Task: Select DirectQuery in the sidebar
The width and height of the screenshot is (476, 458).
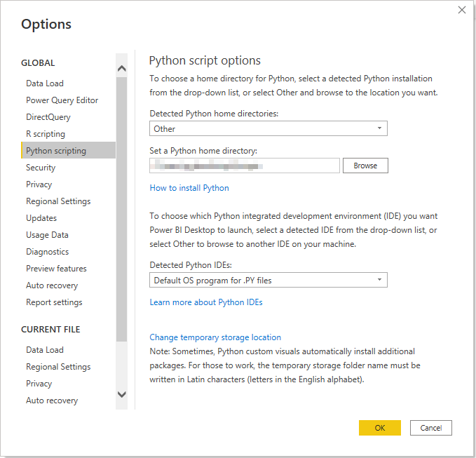Action: [x=48, y=117]
